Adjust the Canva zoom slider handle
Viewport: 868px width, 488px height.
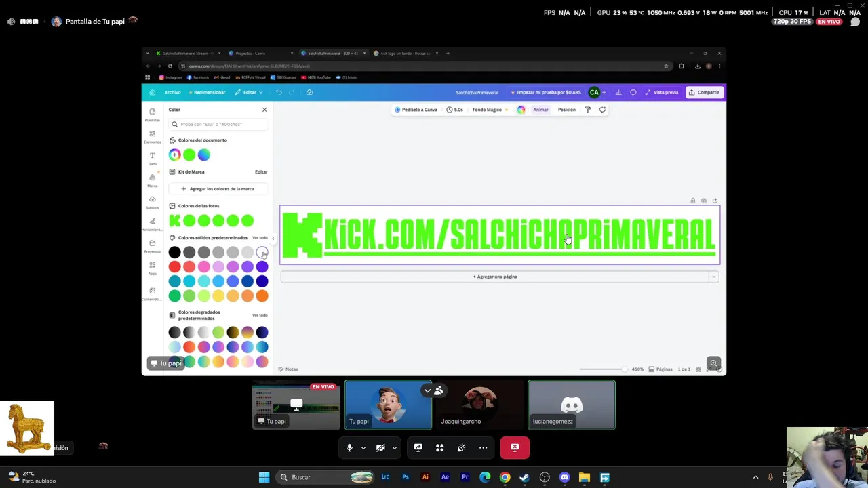625,369
